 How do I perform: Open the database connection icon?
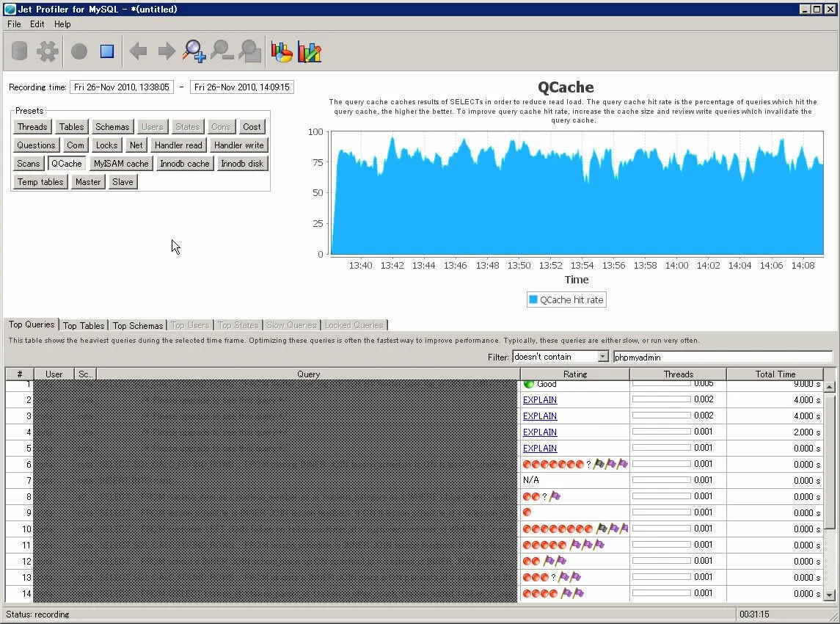(x=18, y=51)
